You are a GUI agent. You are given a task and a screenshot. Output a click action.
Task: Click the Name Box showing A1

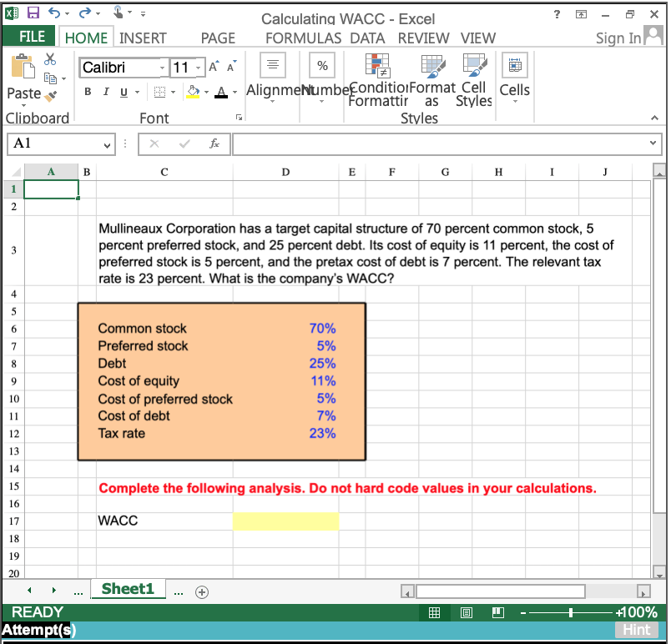point(58,143)
